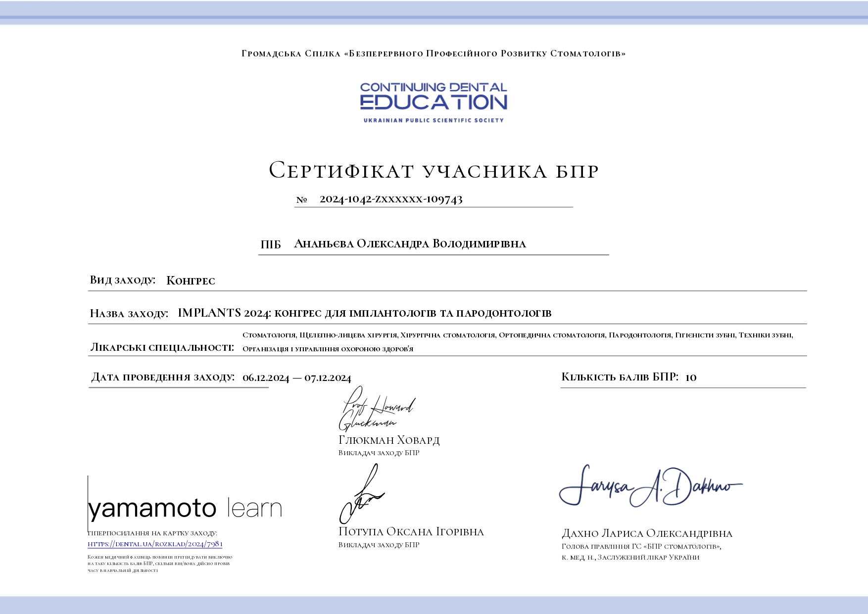
Task: Click the header text Громадська Спілка
Action: (291, 53)
